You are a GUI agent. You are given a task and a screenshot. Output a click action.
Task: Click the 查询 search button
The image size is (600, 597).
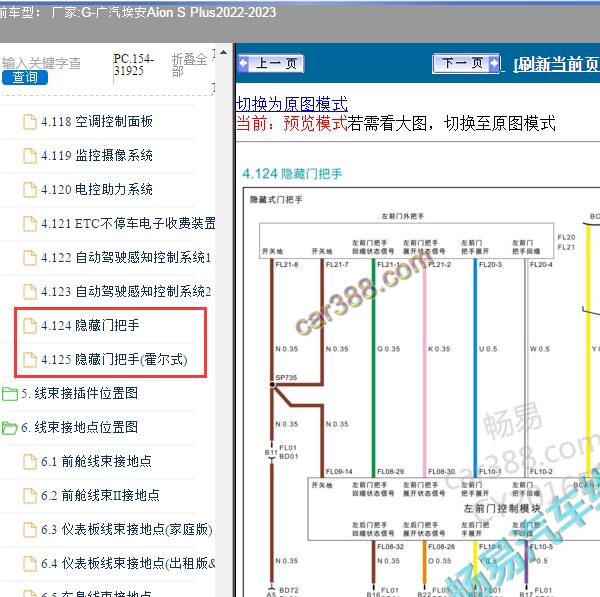click(x=25, y=77)
